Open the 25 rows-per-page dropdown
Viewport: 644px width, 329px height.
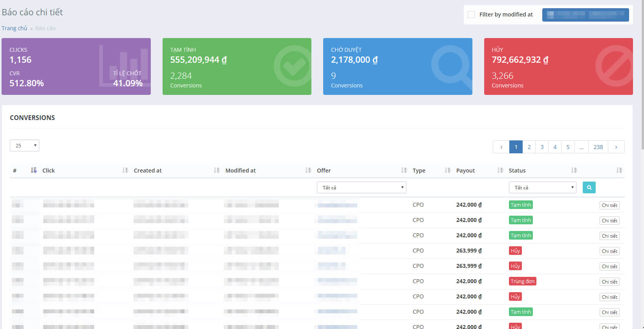click(x=24, y=145)
